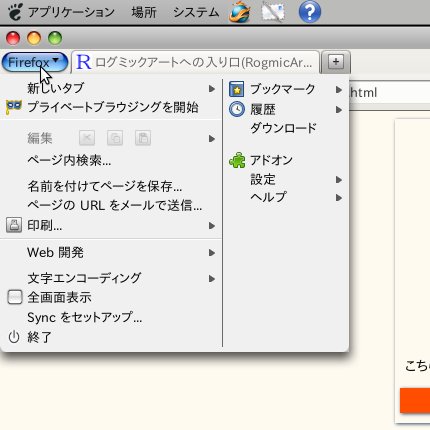Viewport: 430px width, 430px height.
Task: Expand the 文字エンコーディング submenu arrow
Action: point(212,279)
